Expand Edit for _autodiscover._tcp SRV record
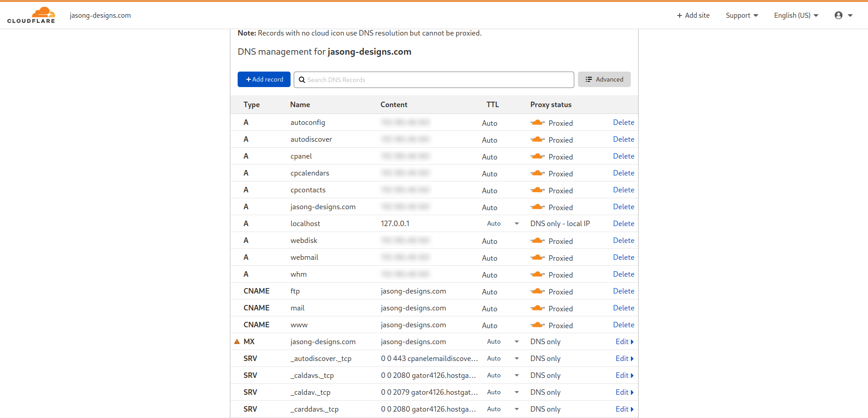868x418 pixels. pos(624,358)
